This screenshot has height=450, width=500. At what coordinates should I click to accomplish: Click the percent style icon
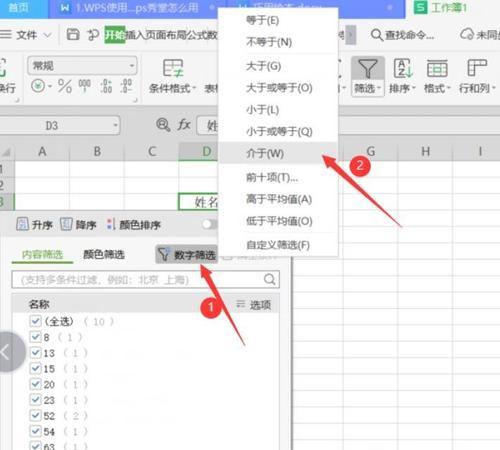(x=65, y=86)
